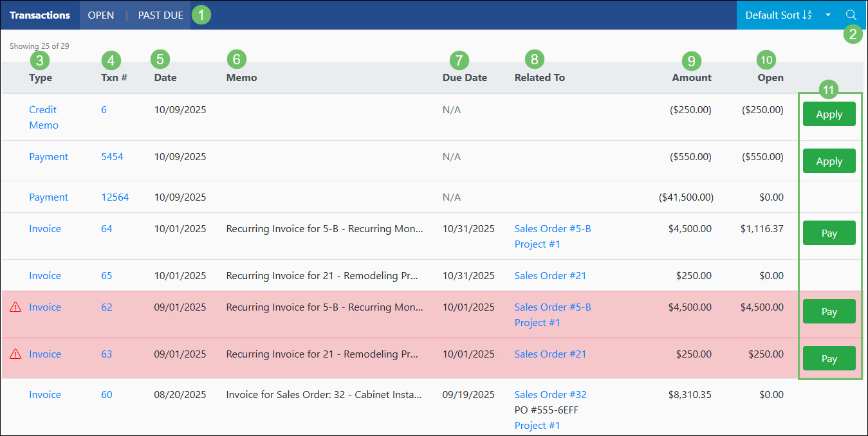Open search using the magnifier icon

click(x=851, y=15)
